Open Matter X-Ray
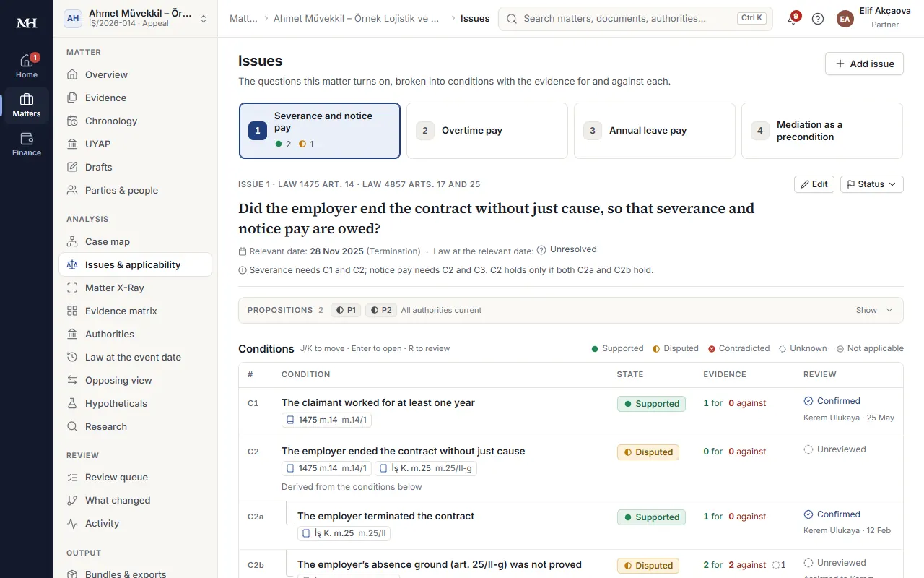The image size is (924, 578). [x=135, y=288]
